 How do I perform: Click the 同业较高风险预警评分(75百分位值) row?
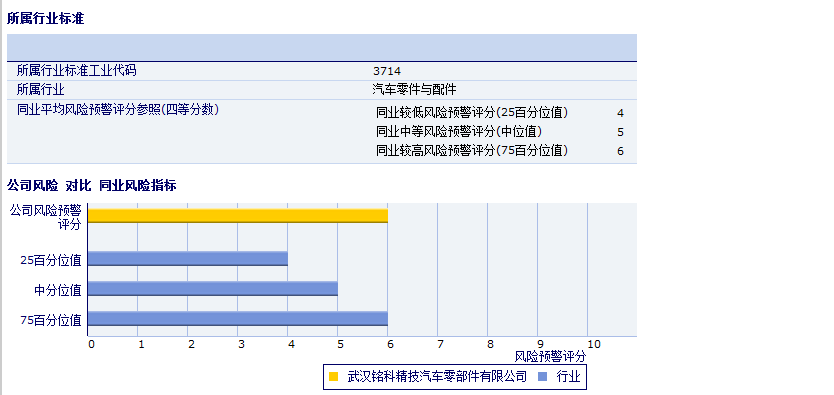pos(500,151)
